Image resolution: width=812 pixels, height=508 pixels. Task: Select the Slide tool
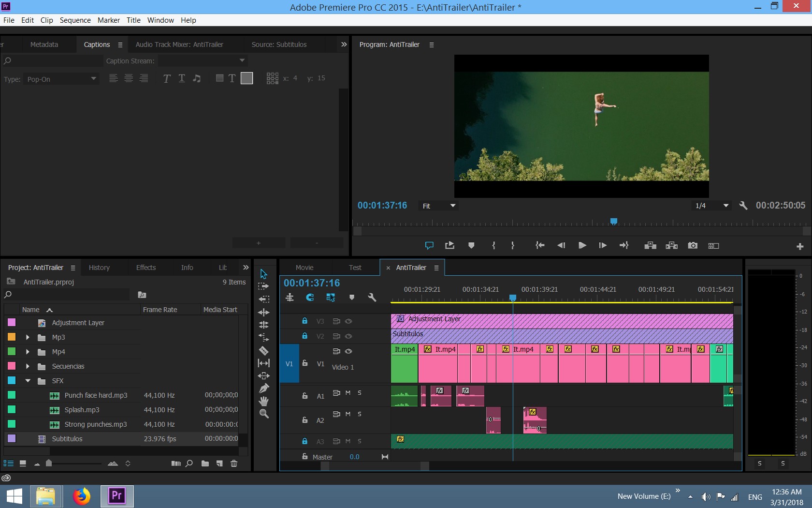[x=263, y=375]
